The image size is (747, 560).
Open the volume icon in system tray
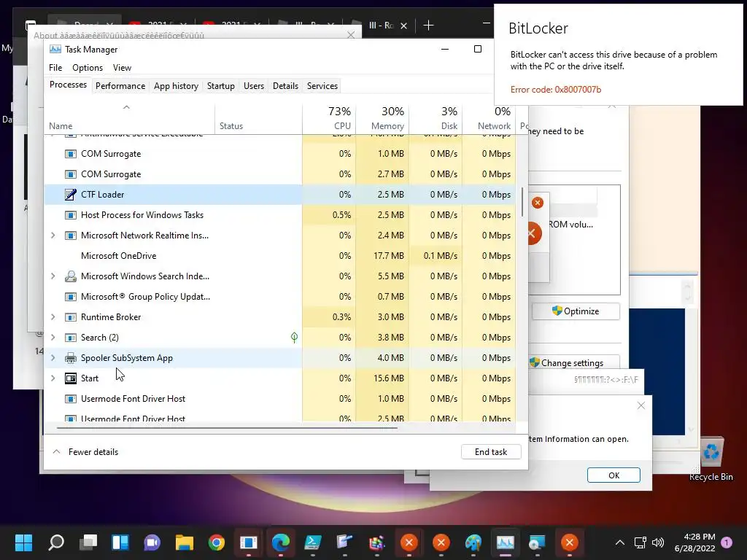658,542
